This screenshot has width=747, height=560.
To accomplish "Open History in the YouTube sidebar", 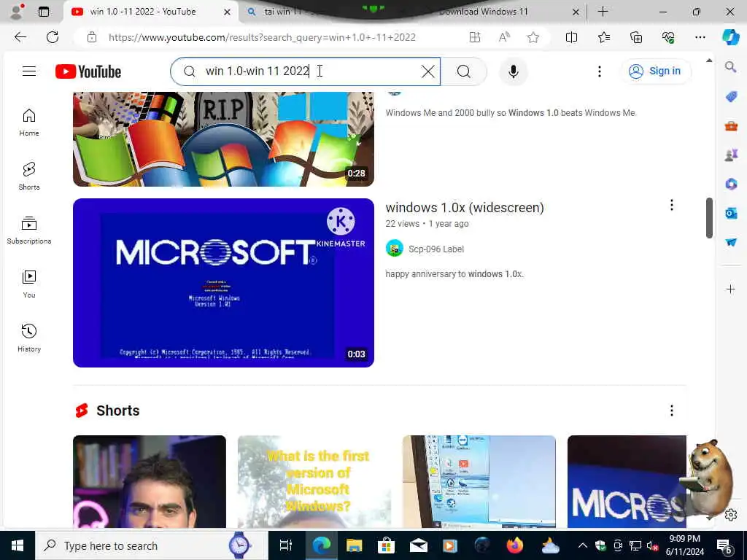I will (x=29, y=338).
